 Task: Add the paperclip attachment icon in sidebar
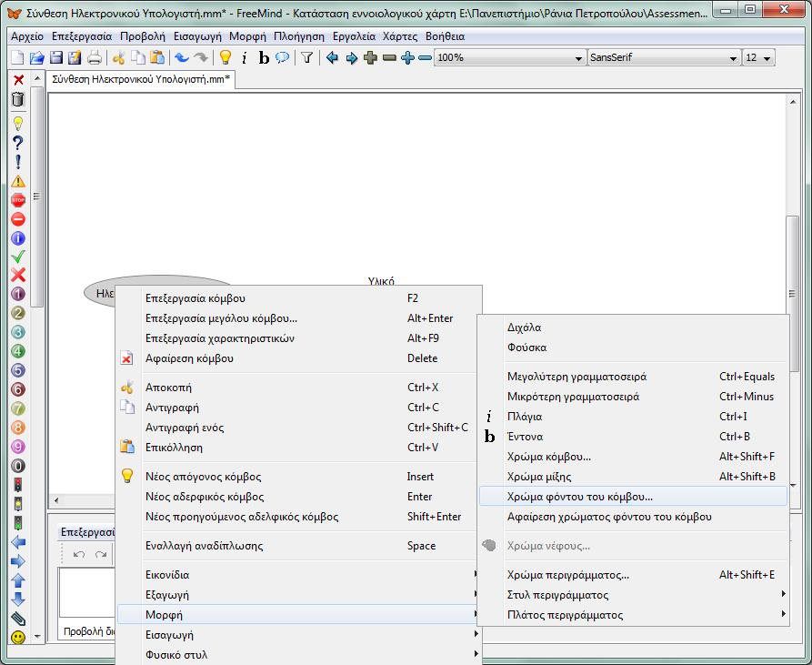(x=18, y=619)
